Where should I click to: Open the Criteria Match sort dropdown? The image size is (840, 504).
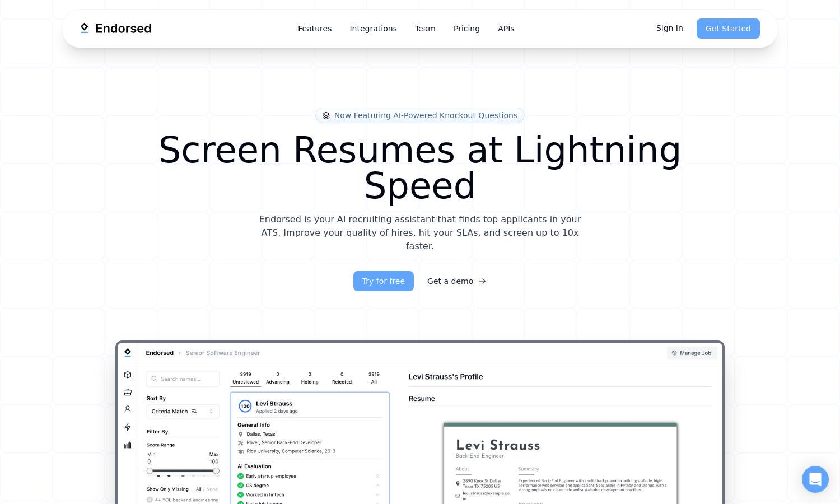point(183,411)
